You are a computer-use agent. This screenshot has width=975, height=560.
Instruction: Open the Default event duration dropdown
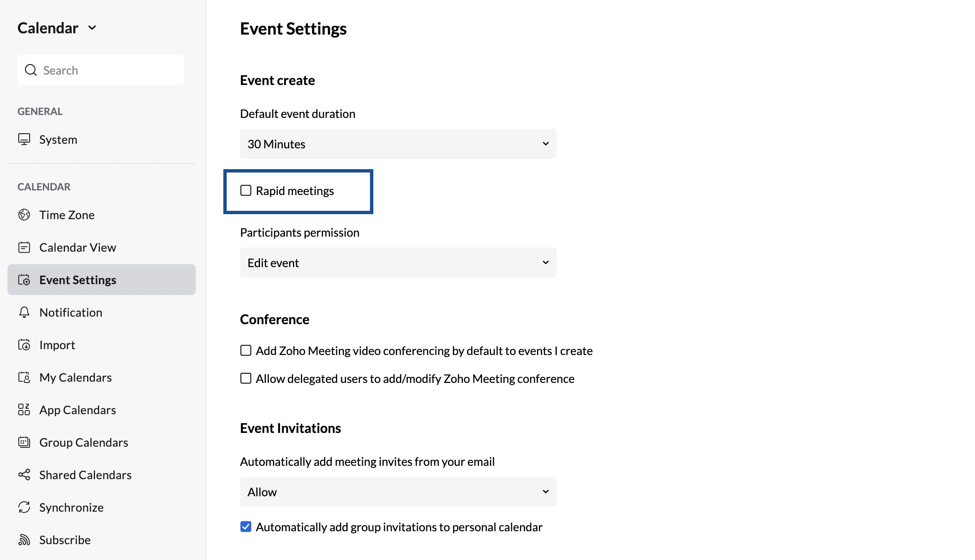click(x=398, y=144)
